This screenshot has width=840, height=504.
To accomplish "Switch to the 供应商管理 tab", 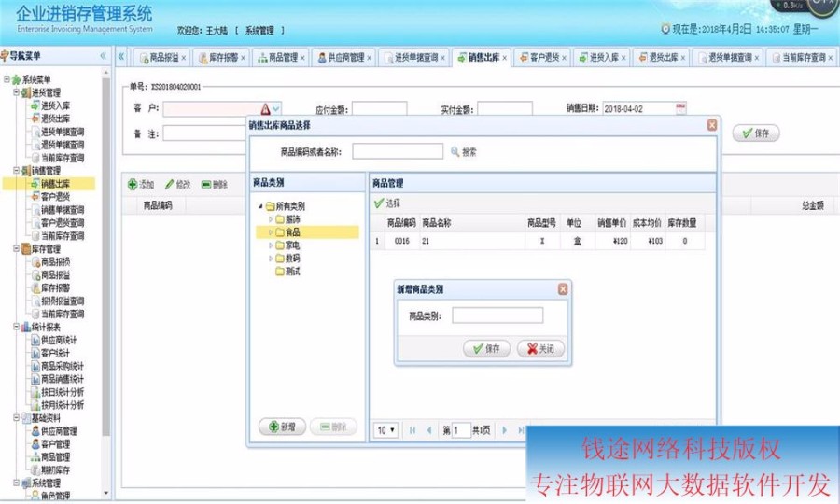I will (345, 57).
